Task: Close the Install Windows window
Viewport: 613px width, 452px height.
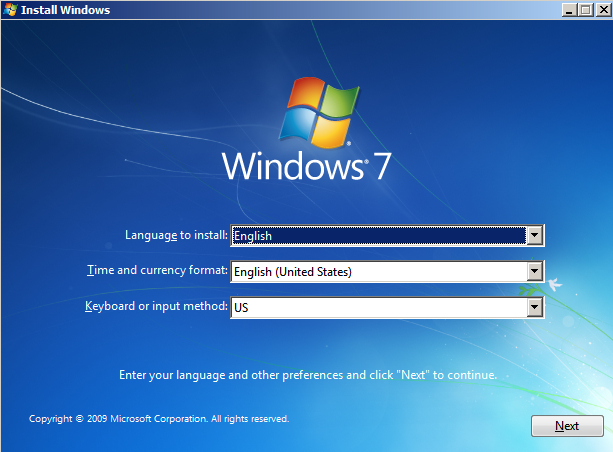Action: [603, 10]
